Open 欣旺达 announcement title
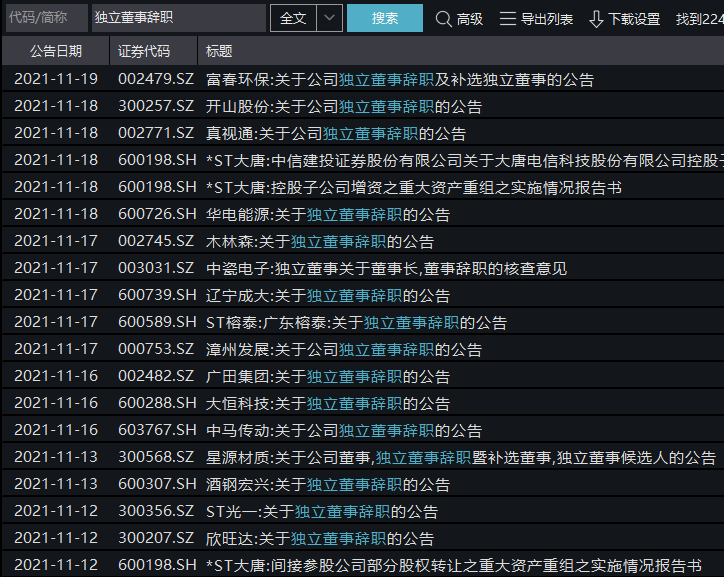 click(320, 538)
